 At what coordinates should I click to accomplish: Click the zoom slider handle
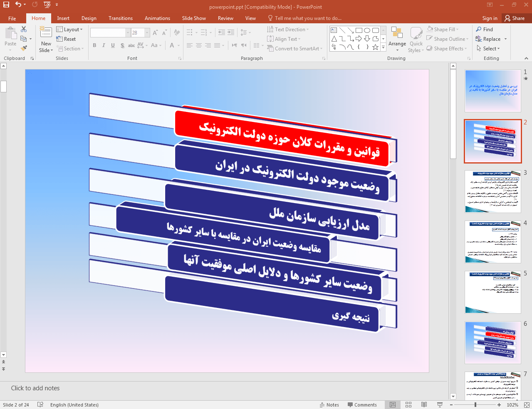(475, 405)
